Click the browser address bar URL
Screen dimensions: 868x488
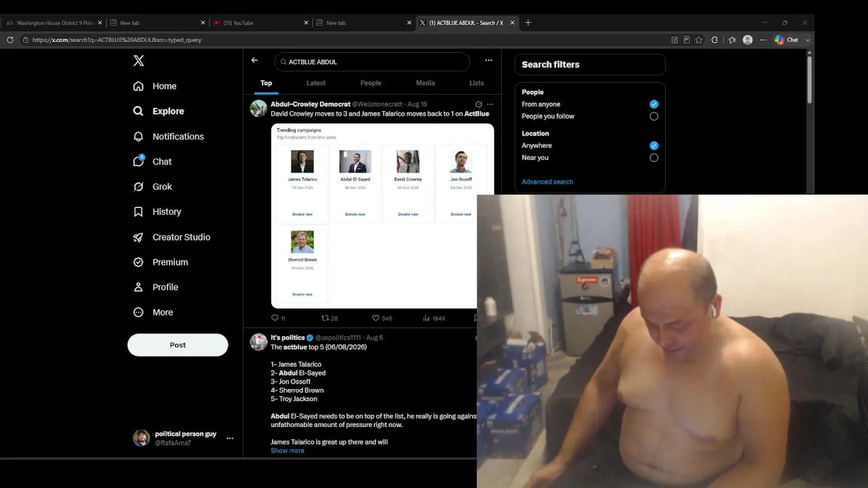coord(117,40)
